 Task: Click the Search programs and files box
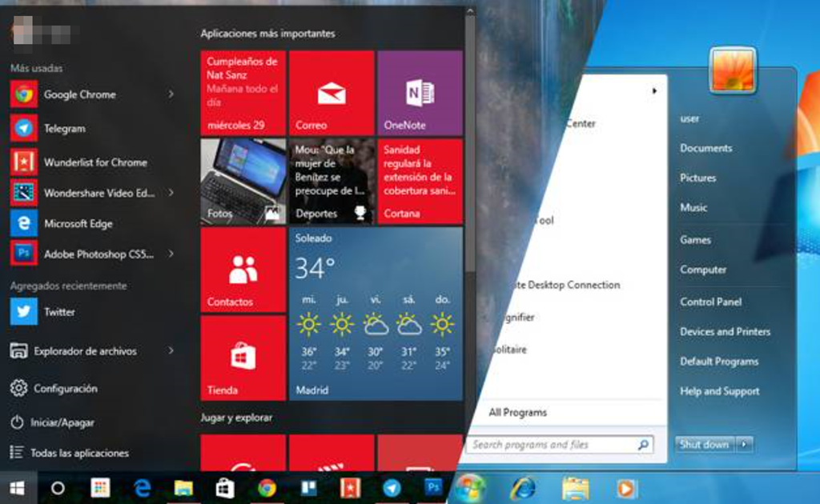tap(553, 445)
